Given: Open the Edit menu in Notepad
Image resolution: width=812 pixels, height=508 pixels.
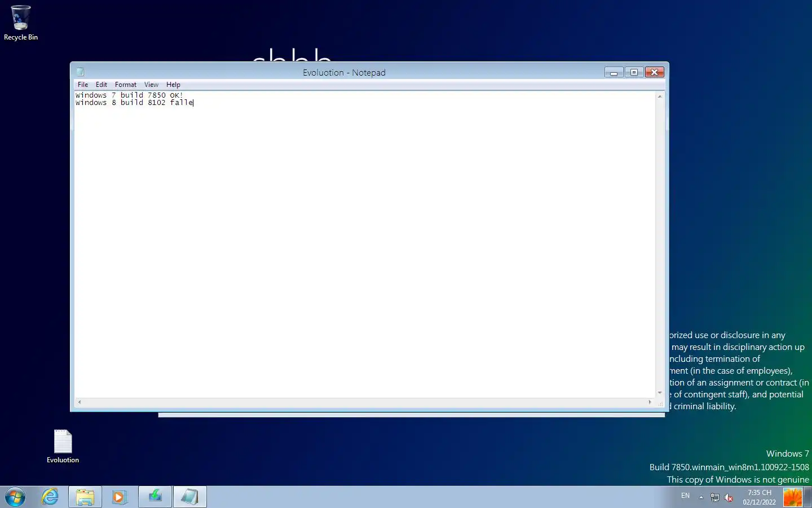Looking at the screenshot, I should 101,85.
